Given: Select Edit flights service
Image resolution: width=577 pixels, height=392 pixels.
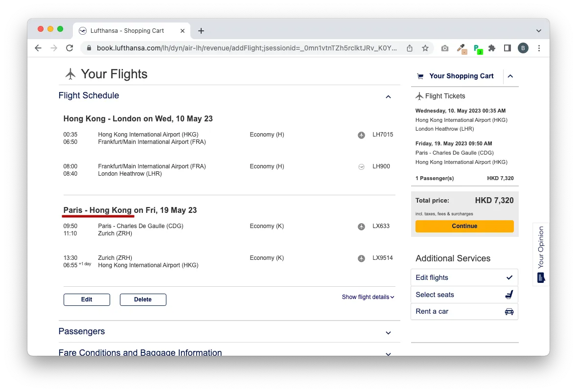Looking at the screenshot, I should pos(464,277).
